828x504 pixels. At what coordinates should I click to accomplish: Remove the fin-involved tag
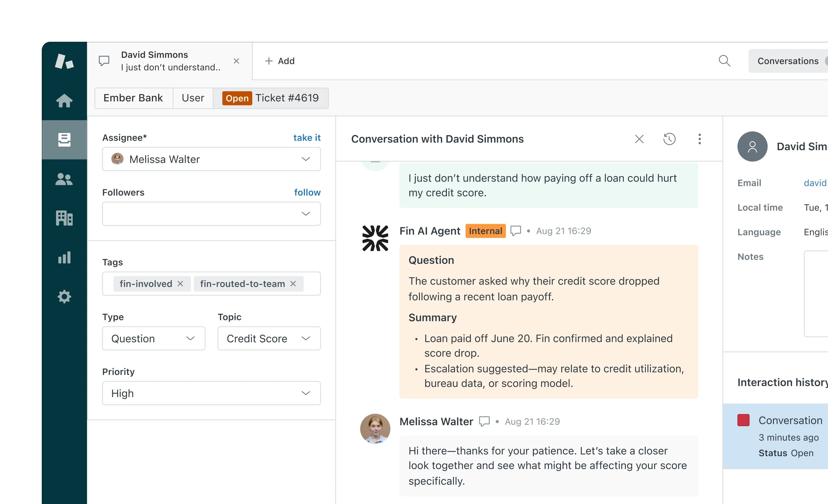[180, 284]
